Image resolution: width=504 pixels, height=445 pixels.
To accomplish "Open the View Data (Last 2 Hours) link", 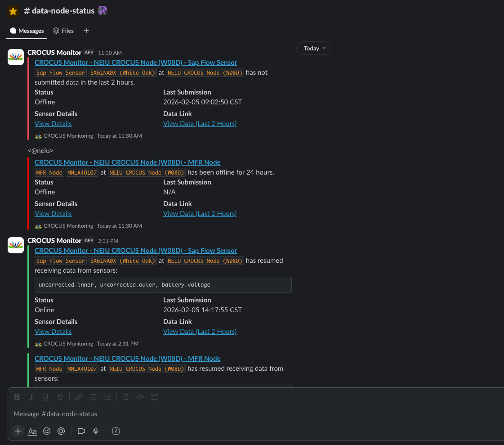I will click(200, 123).
